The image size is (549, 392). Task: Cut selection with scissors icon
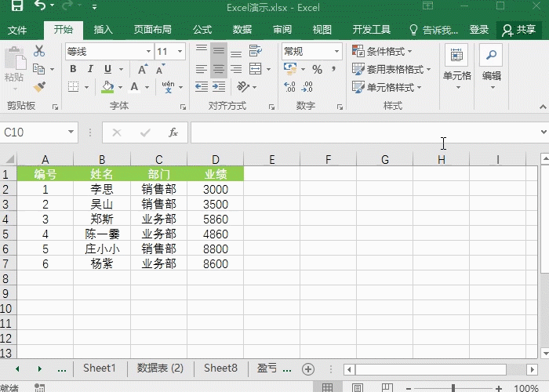point(39,51)
